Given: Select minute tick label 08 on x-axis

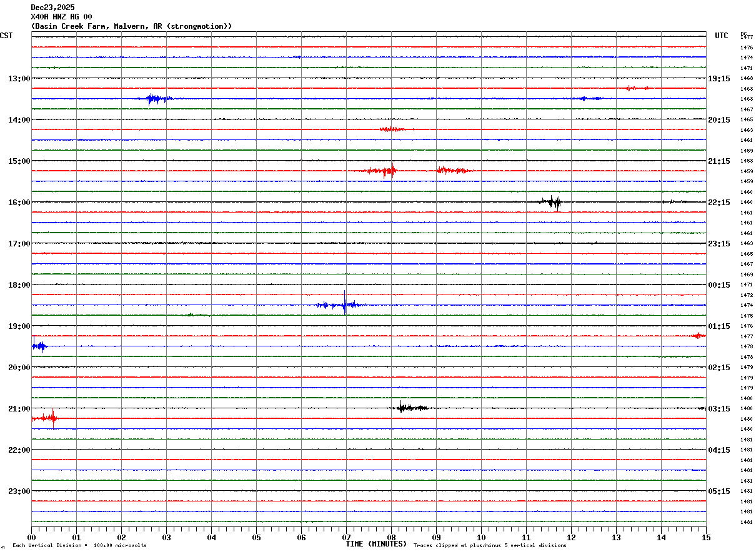Looking at the screenshot, I should [391, 537].
